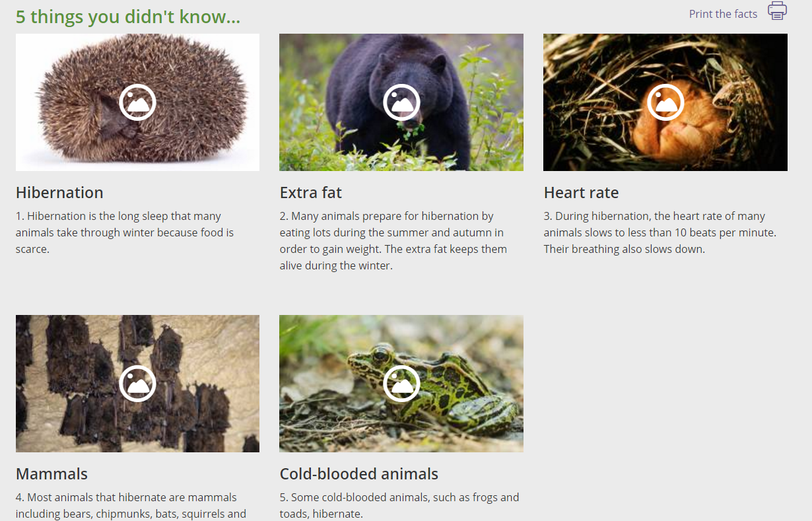The height and width of the screenshot is (521, 812).
Task: Select the Cold-blooded animals heading
Action: click(x=359, y=474)
